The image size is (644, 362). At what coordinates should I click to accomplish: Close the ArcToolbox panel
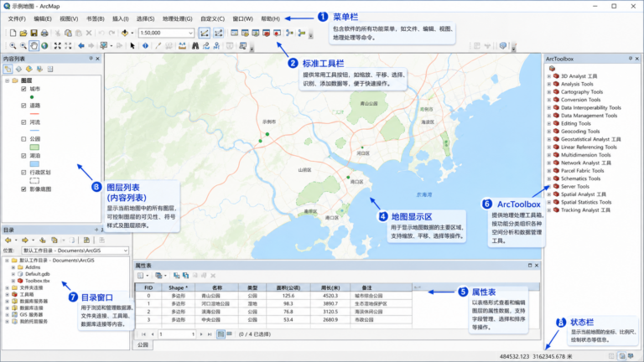click(637, 59)
